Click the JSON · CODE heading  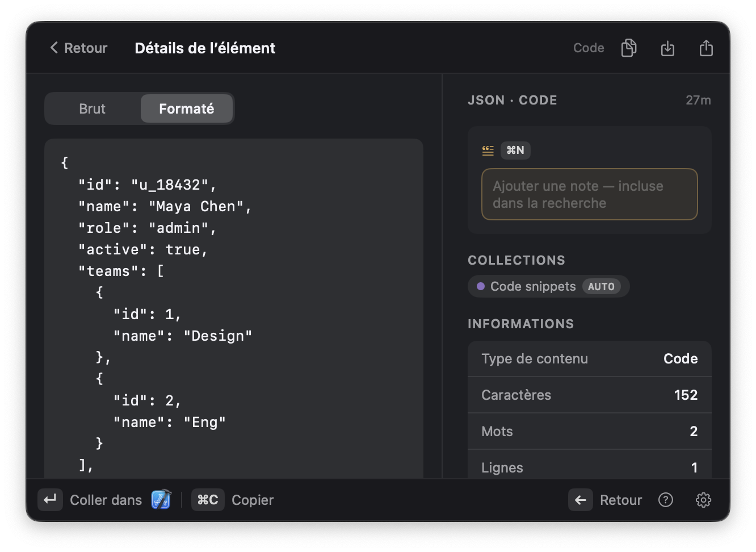click(513, 100)
